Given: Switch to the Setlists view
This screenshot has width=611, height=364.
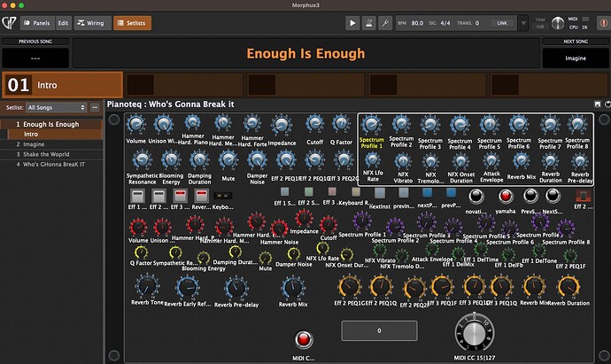Looking at the screenshot, I should [x=132, y=23].
